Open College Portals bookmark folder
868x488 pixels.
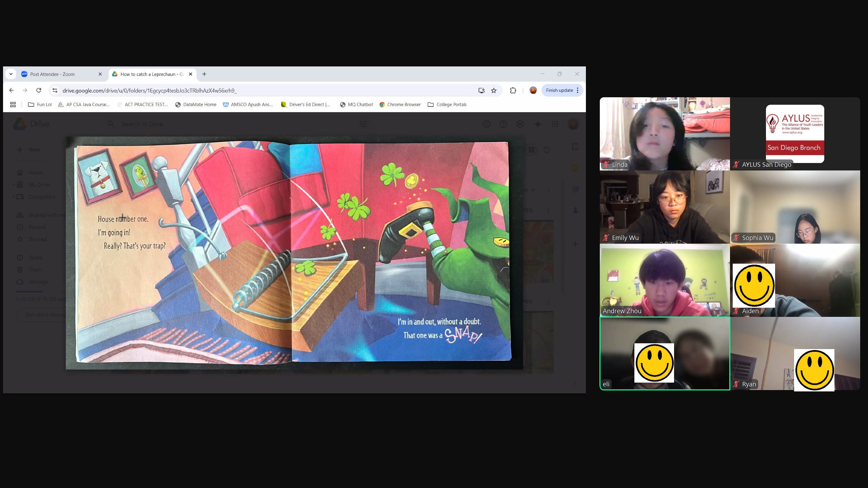tap(447, 105)
